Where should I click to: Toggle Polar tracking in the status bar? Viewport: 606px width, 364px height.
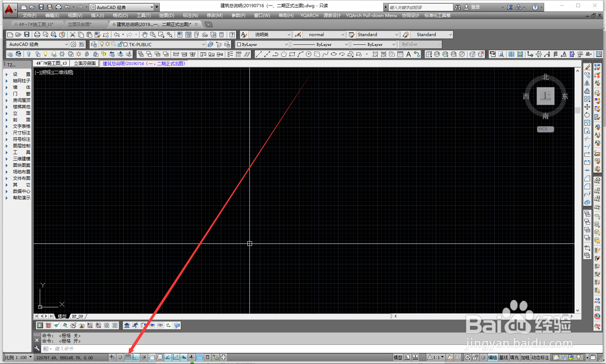click(144, 357)
